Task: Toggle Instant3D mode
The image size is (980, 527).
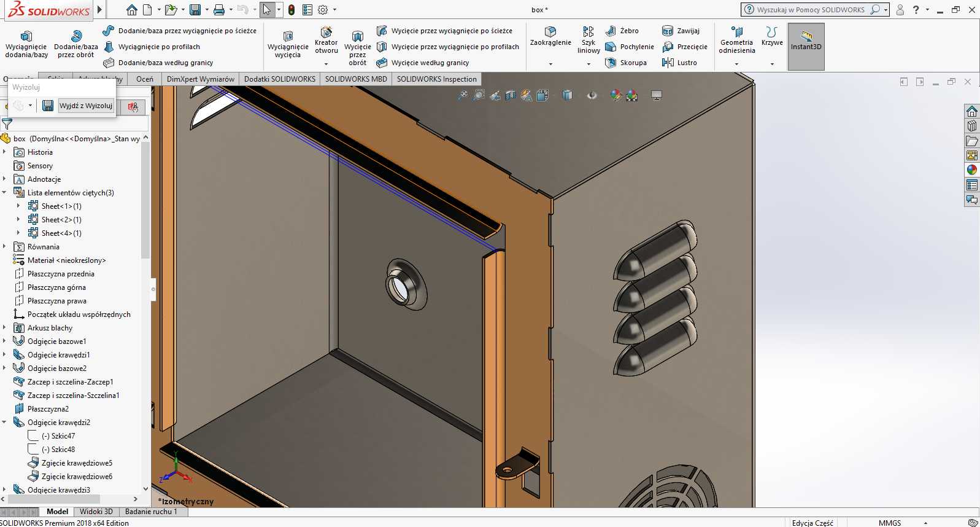Action: tap(806, 46)
